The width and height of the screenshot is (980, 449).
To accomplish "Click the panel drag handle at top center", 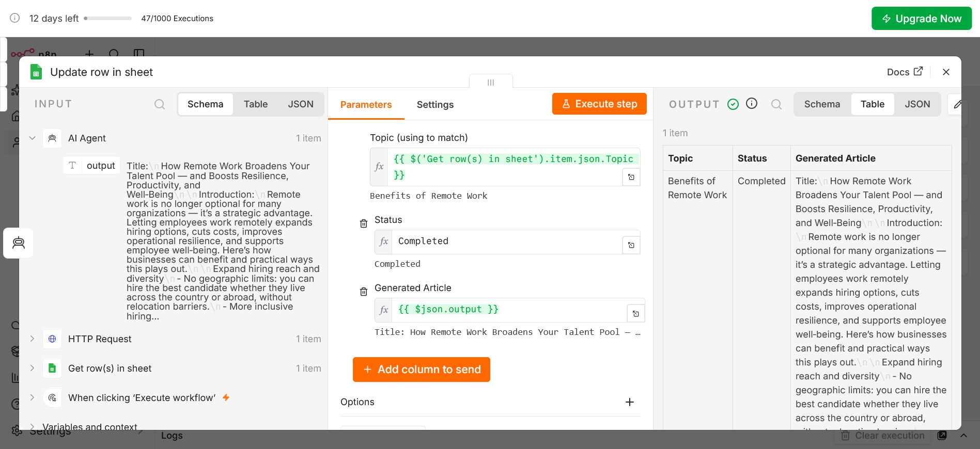I will (x=491, y=82).
